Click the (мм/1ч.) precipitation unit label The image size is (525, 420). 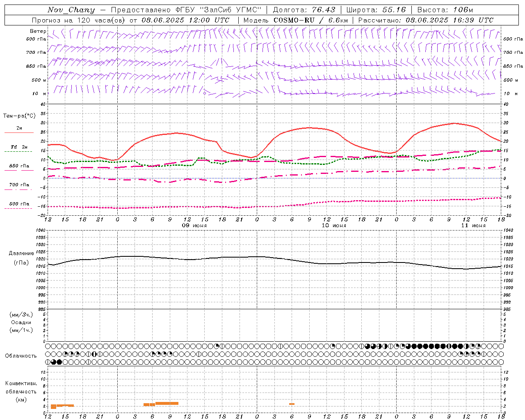21,330
